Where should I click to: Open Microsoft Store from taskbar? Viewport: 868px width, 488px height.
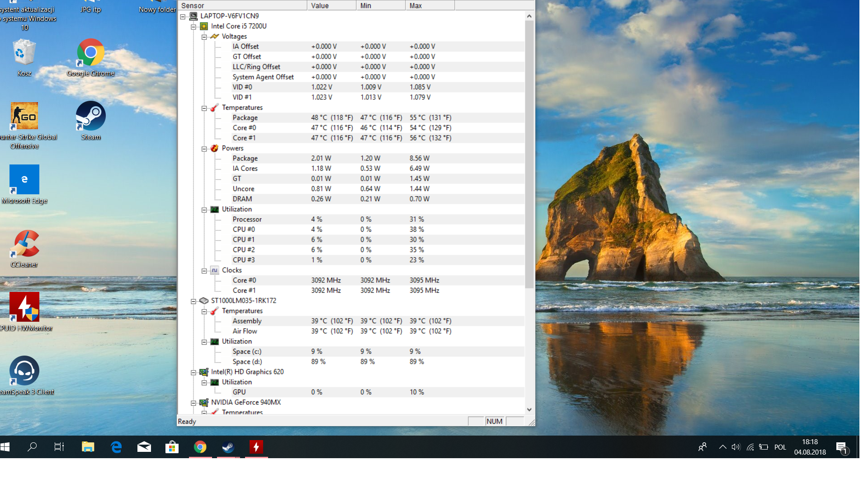(172, 447)
